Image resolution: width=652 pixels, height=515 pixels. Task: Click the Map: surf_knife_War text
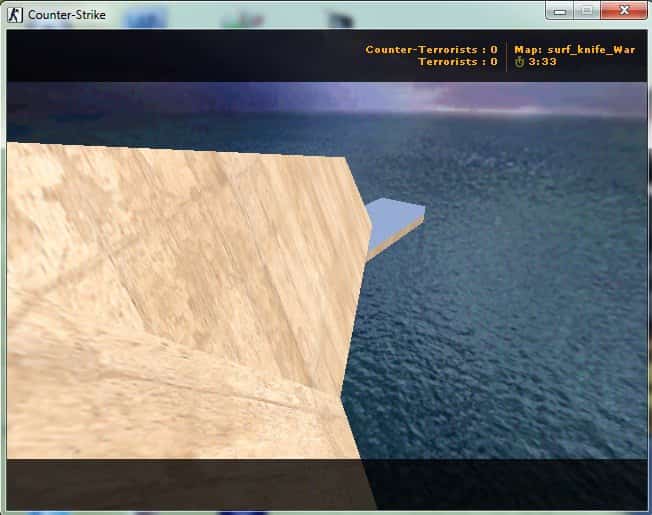[x=575, y=49]
